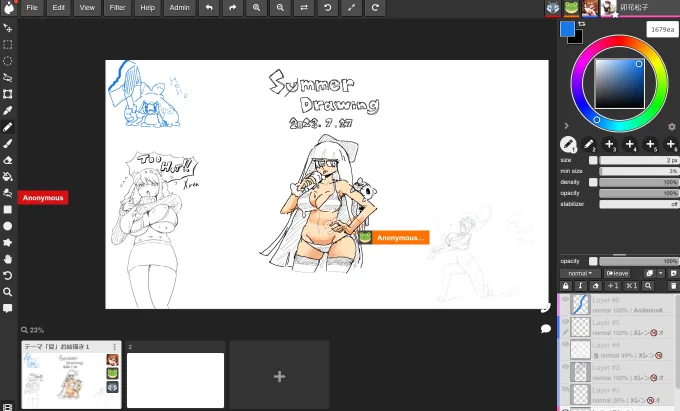This screenshot has width=680, height=411.
Task: Select the rectangle shape tool
Action: (x=7, y=209)
